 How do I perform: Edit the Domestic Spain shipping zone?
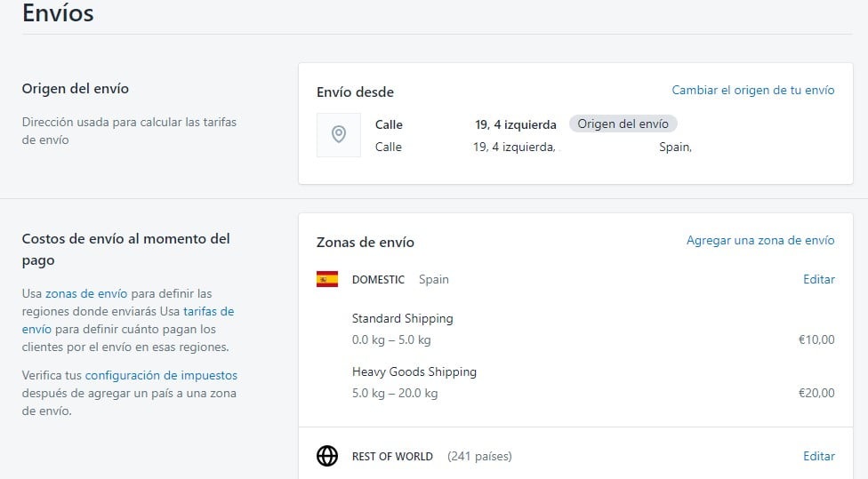[x=818, y=279]
